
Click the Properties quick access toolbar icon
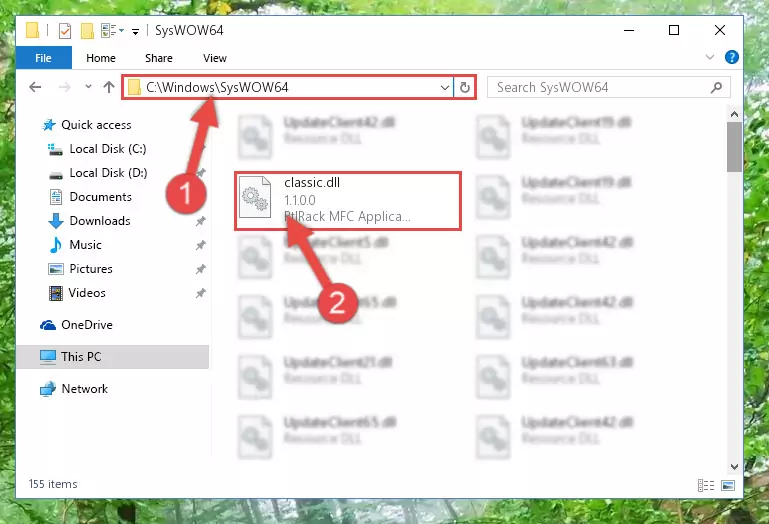[65, 30]
